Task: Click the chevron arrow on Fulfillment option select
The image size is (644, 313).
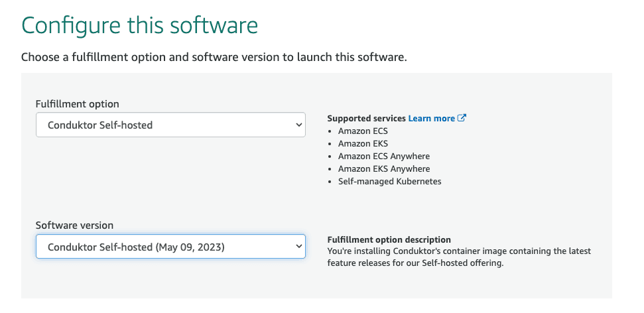Action: coord(297,125)
